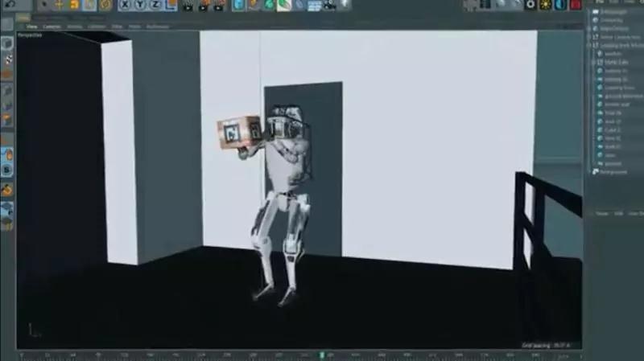Select the Rotate tool

click(x=89, y=5)
